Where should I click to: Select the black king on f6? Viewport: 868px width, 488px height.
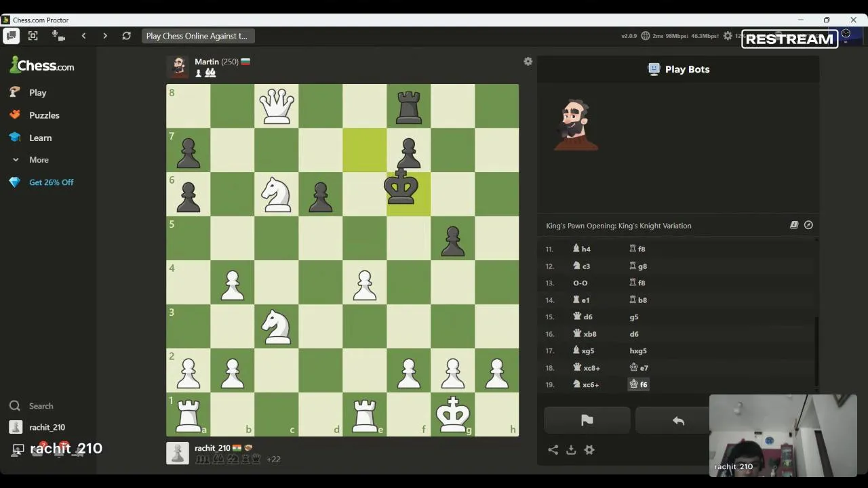pos(401,186)
